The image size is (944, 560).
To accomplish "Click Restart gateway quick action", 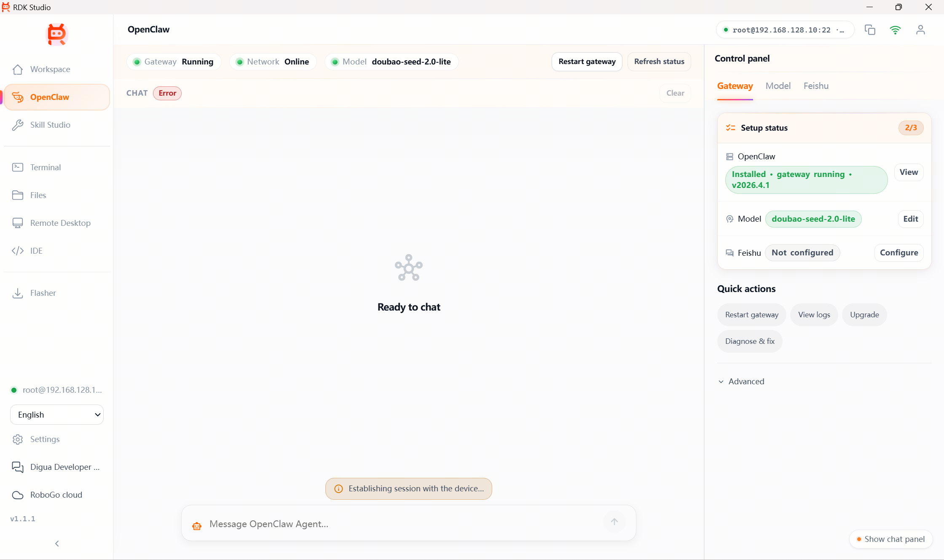I will tap(752, 315).
